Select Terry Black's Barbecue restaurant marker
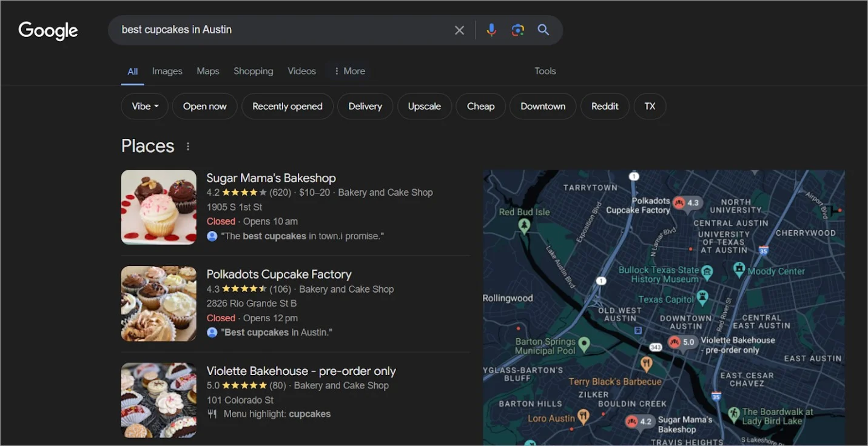Image resolution: width=868 pixels, height=446 pixels. click(x=646, y=364)
